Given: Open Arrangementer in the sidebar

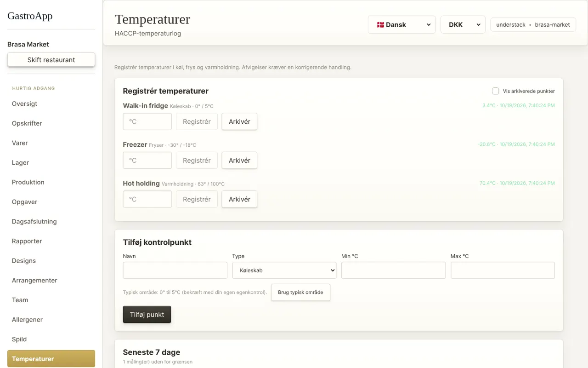Looking at the screenshot, I should coord(51,280).
